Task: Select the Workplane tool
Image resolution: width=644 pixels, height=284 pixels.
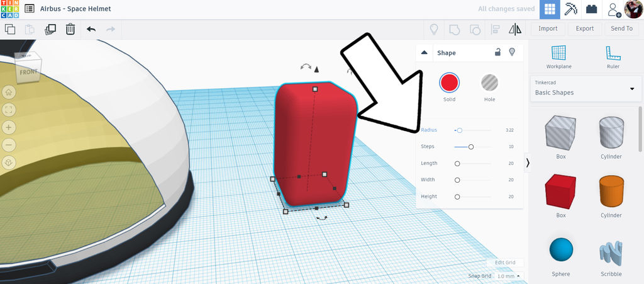Action: (x=558, y=57)
